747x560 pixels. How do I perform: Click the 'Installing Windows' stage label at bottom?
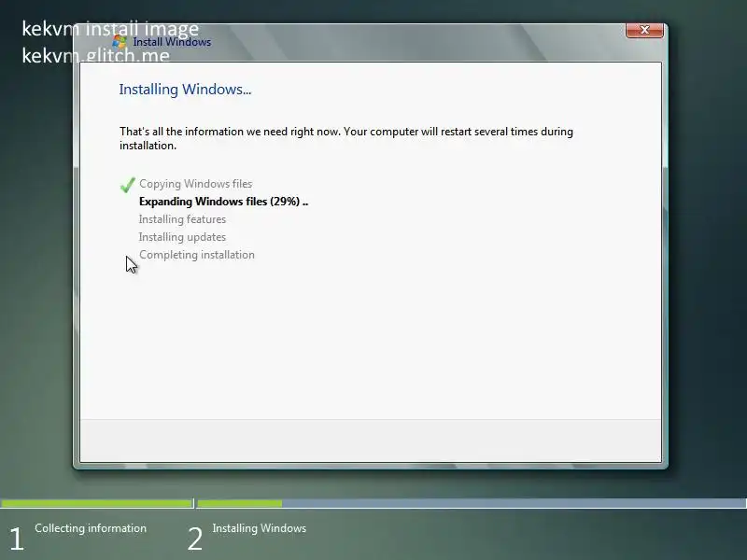pyautogui.click(x=260, y=528)
